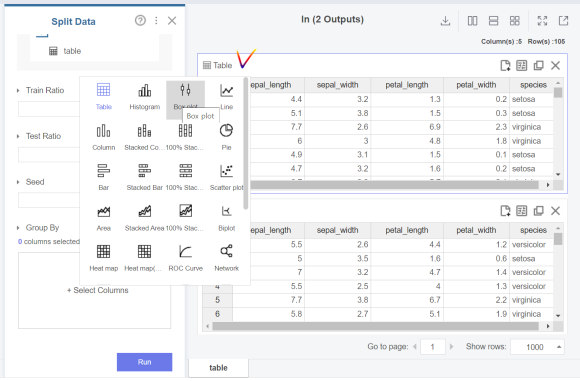The width and height of the screenshot is (580, 381).
Task: Pick 100% Stacked Column chart type
Action: point(185,137)
